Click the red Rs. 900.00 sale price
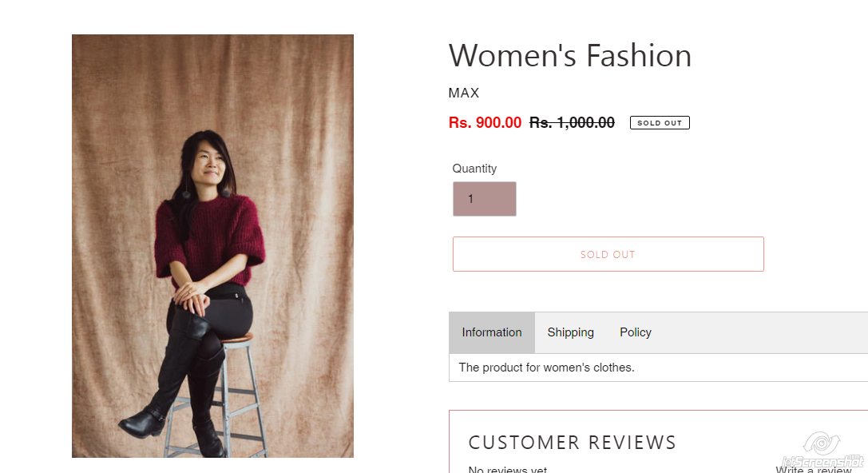Viewport: 868px width, 473px height. 485,123
